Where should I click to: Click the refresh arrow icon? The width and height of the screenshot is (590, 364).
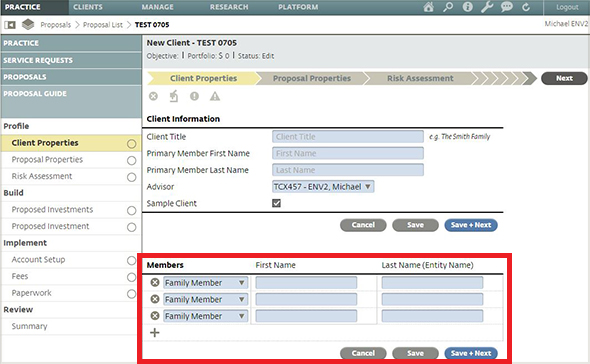point(526,7)
